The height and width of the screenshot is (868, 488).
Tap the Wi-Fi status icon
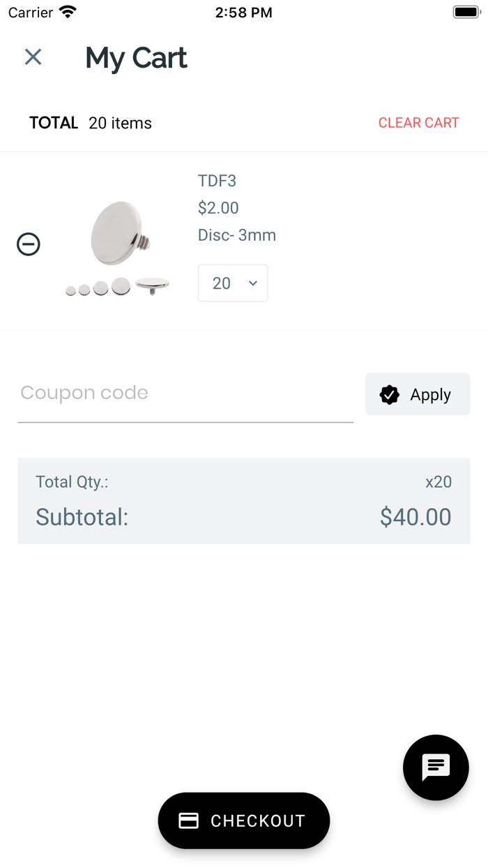pyautogui.click(x=68, y=12)
